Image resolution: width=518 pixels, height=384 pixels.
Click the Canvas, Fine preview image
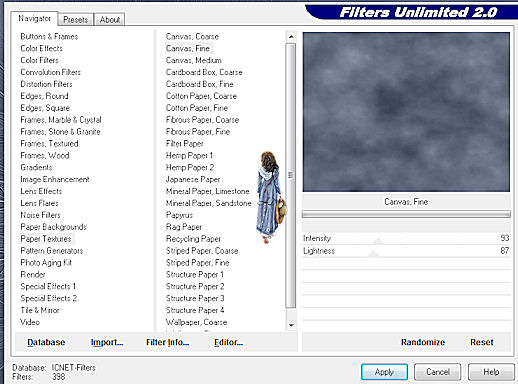[x=406, y=112]
